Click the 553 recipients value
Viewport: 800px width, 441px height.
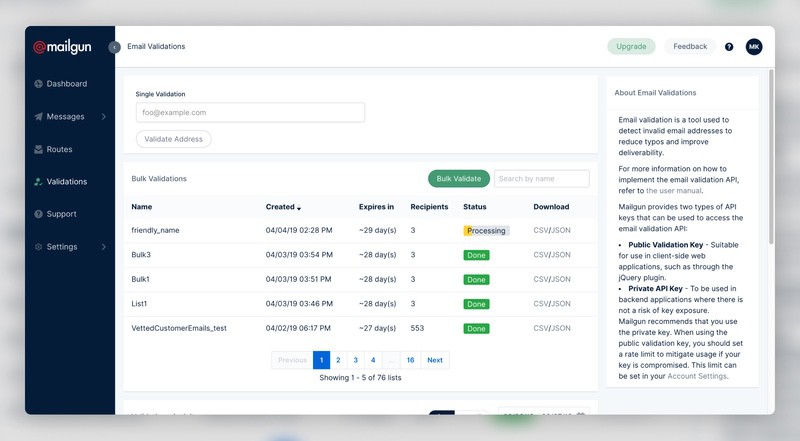[417, 328]
